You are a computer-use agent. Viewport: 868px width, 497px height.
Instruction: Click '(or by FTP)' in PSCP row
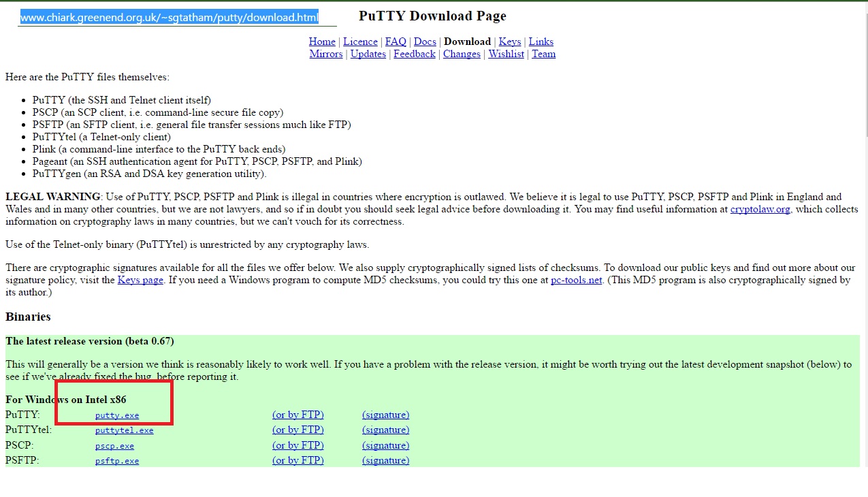pyautogui.click(x=298, y=445)
